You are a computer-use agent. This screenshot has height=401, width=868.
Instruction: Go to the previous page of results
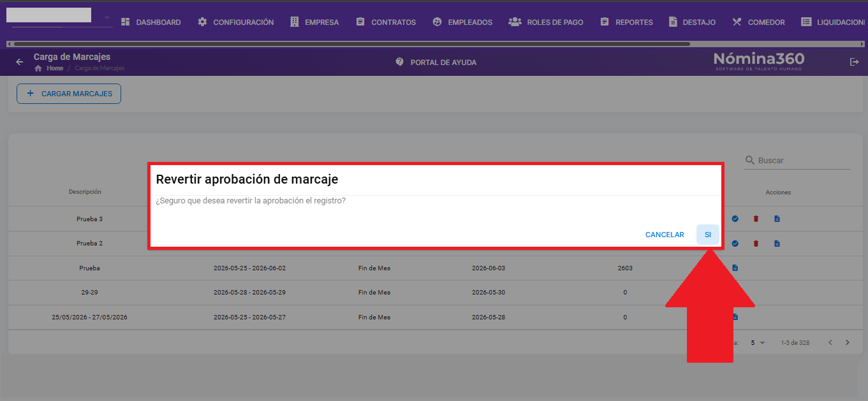(830, 342)
